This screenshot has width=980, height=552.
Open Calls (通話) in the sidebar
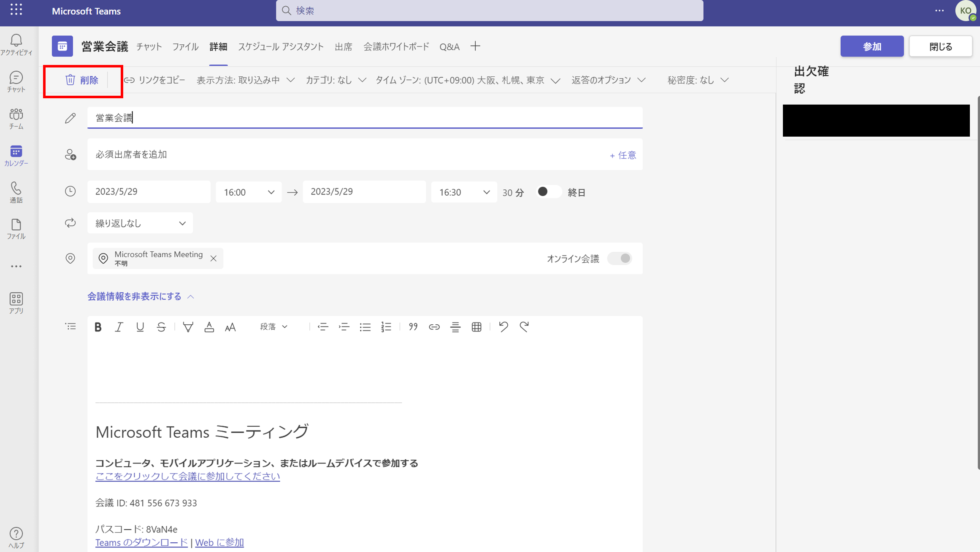pos(16,192)
